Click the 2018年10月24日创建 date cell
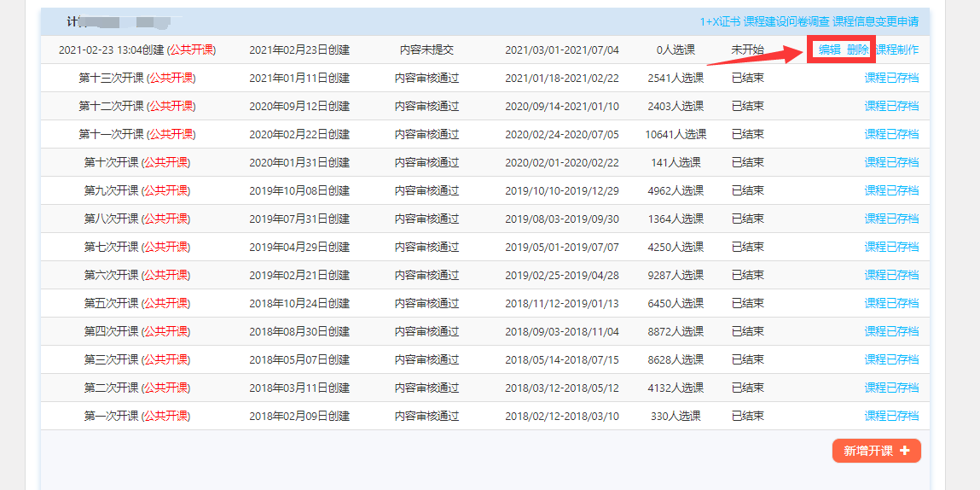The height and width of the screenshot is (490, 980). click(x=299, y=304)
